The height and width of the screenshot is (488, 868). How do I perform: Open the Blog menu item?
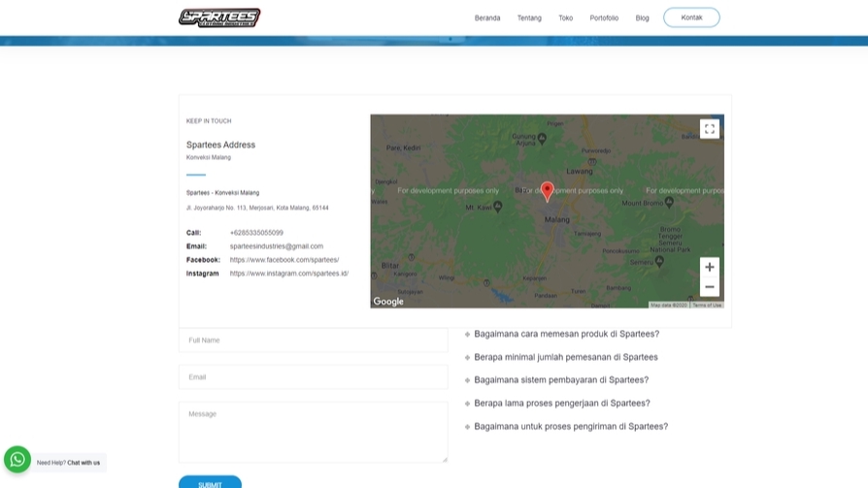(642, 17)
